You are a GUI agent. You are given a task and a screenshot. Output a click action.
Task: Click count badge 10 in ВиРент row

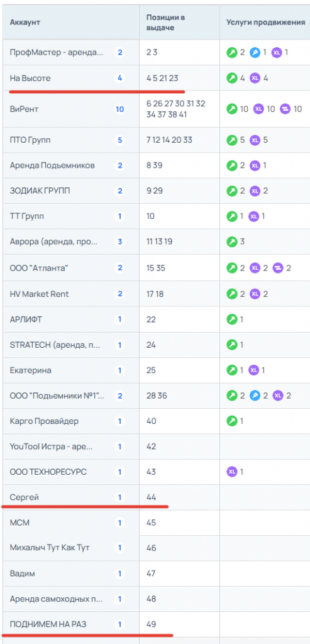tap(119, 109)
